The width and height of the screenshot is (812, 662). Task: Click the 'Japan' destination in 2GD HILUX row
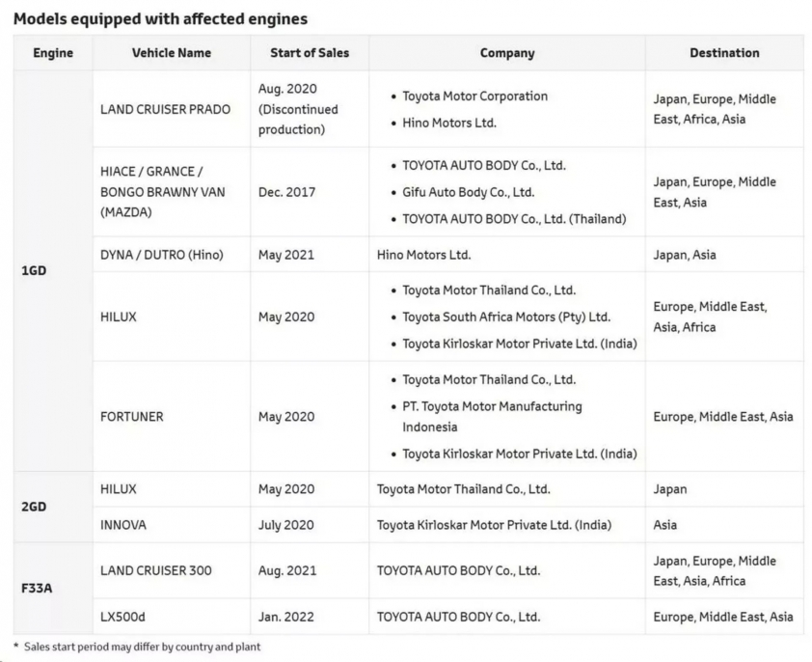[x=670, y=489]
